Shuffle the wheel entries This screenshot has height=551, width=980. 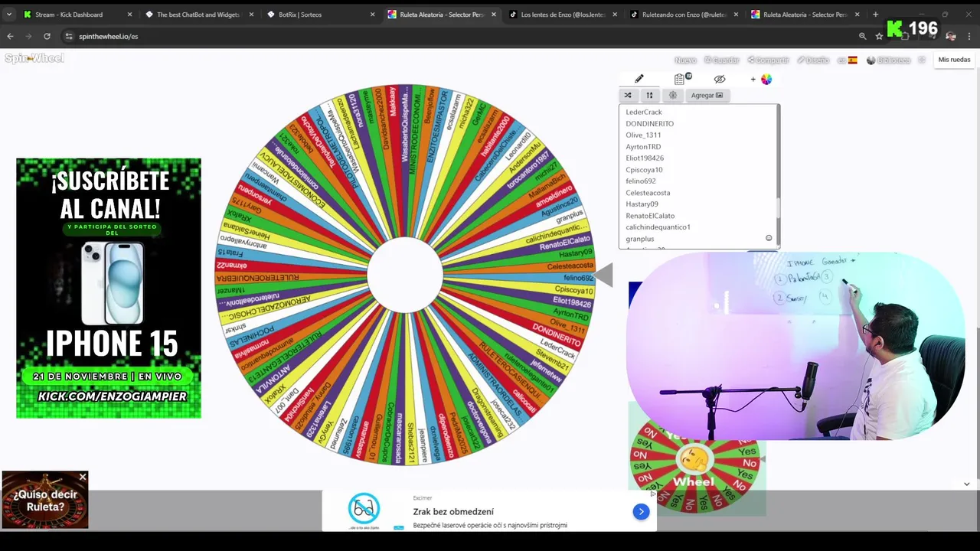coord(628,96)
